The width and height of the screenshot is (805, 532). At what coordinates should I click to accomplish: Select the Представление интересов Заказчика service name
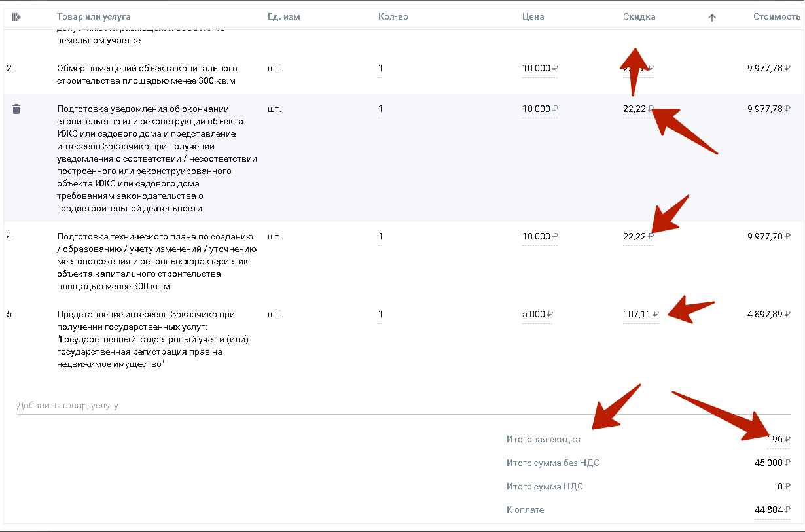[x=152, y=340]
